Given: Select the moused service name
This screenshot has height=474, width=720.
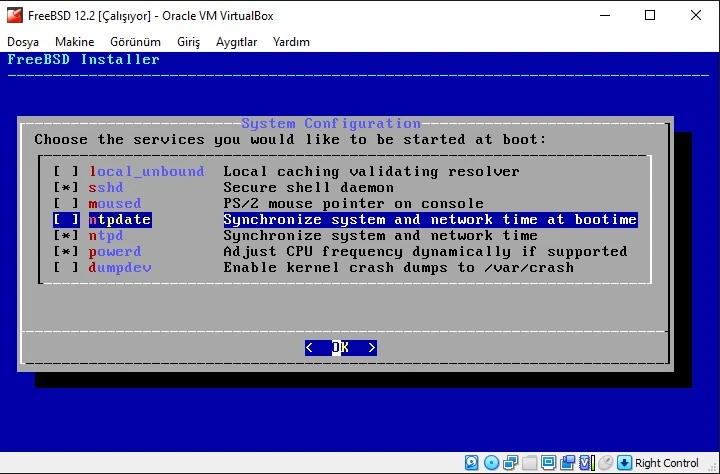Looking at the screenshot, I should click(115, 203).
